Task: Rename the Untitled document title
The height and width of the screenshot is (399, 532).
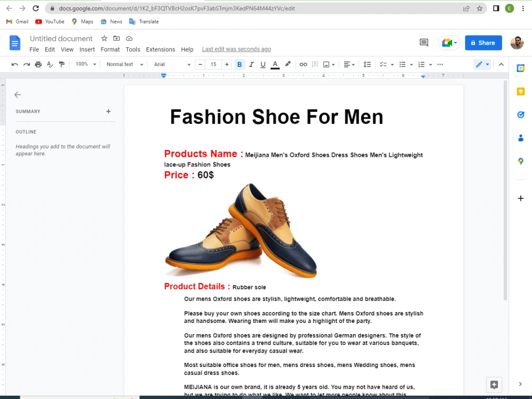Action: point(61,38)
